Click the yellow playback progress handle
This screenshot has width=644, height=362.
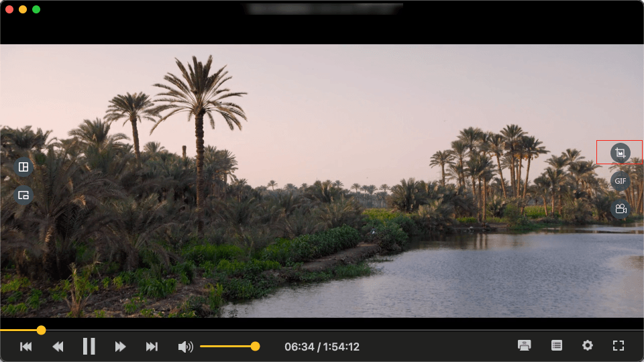click(x=41, y=330)
